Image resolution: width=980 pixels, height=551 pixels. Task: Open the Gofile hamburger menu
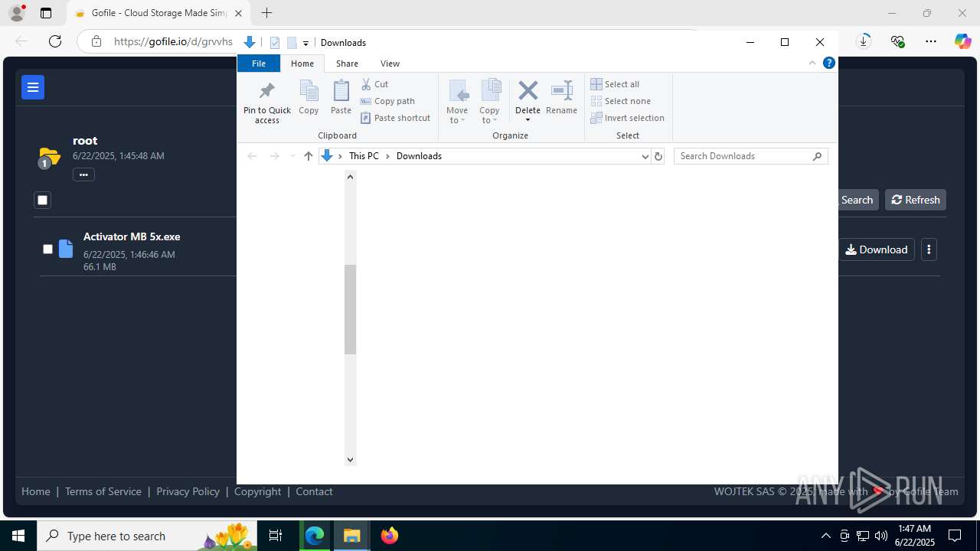(x=33, y=87)
